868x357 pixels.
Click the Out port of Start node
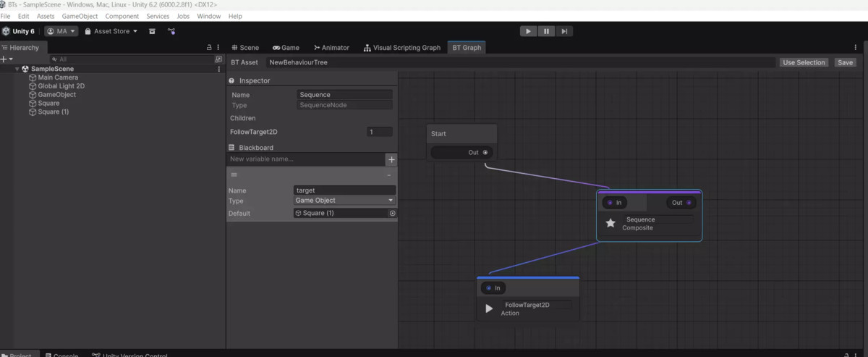pyautogui.click(x=485, y=152)
